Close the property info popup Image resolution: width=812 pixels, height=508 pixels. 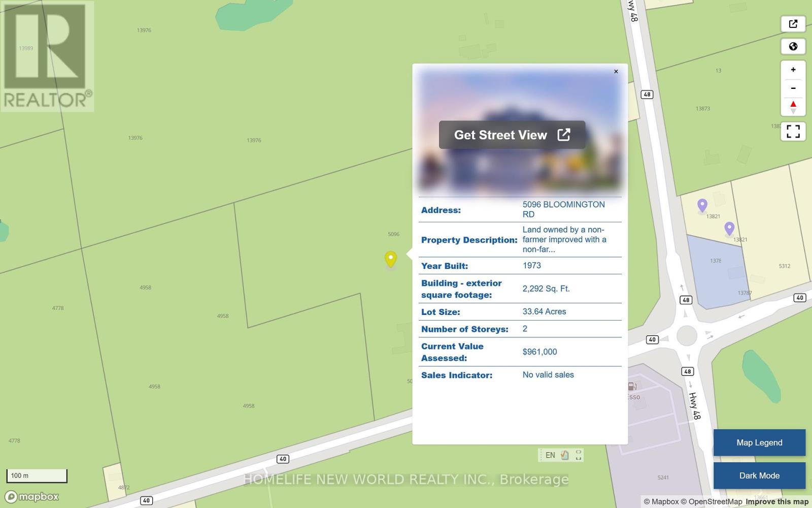pyautogui.click(x=616, y=72)
